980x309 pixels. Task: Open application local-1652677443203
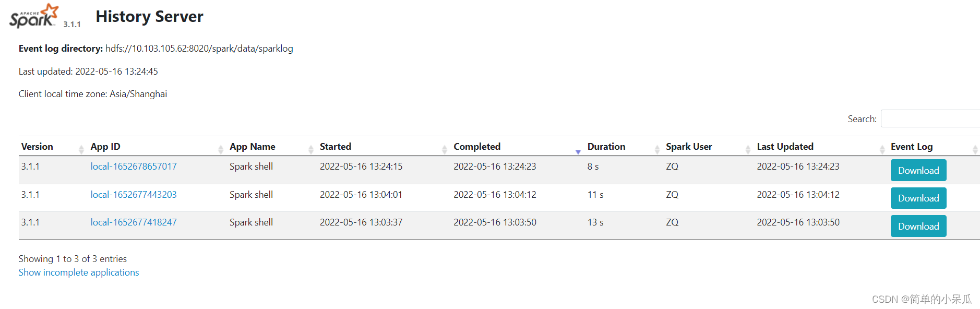pos(134,194)
